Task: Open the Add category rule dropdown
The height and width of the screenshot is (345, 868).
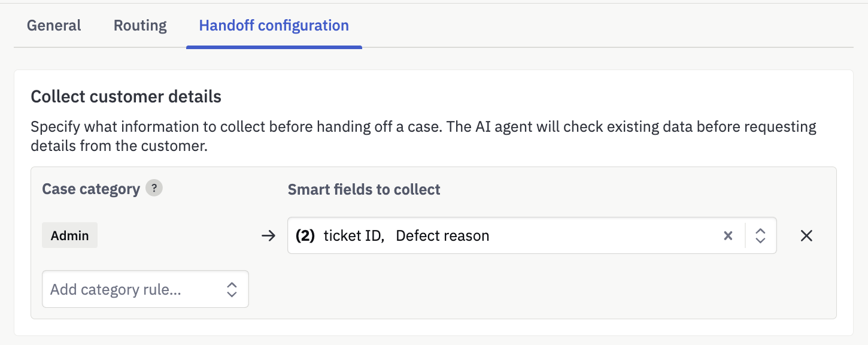Action: click(x=145, y=289)
